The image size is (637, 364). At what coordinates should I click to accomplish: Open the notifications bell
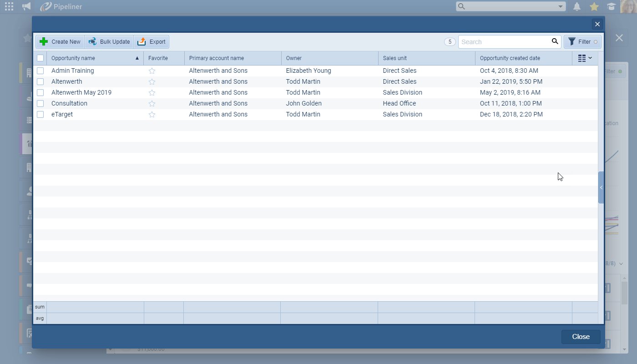click(577, 6)
